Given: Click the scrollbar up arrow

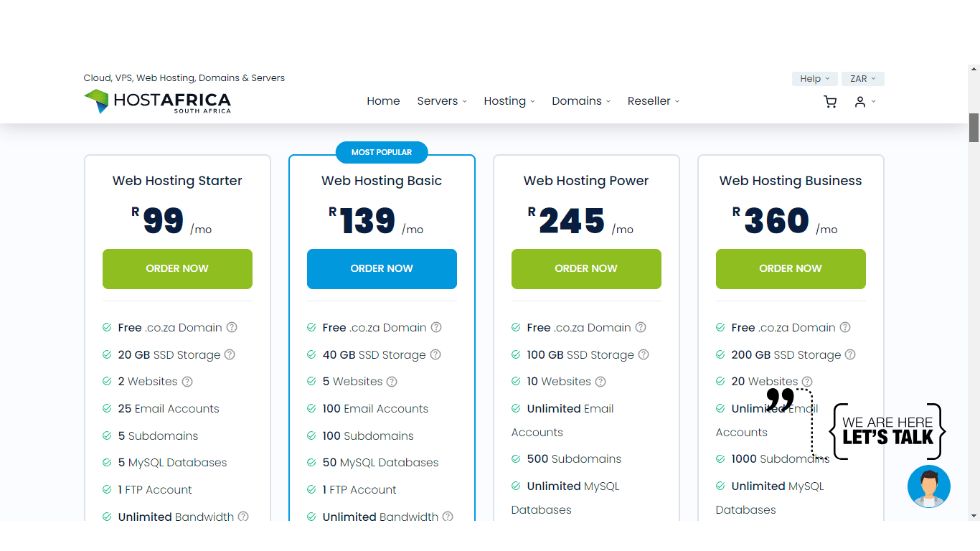Looking at the screenshot, I should pyautogui.click(x=974, y=70).
